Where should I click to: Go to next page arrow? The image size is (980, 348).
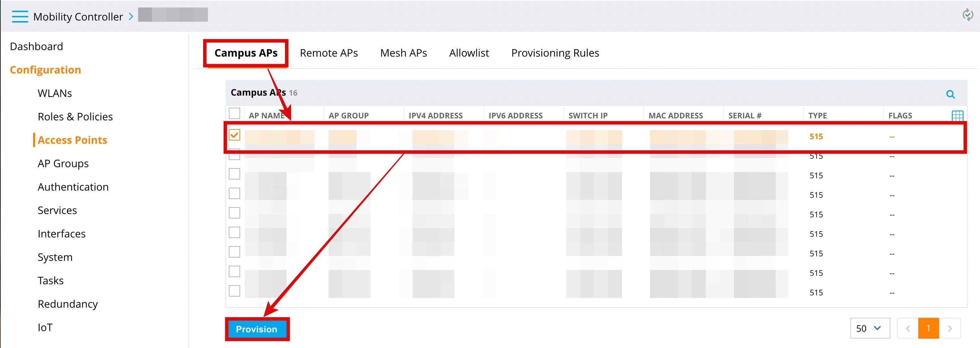[949, 328]
